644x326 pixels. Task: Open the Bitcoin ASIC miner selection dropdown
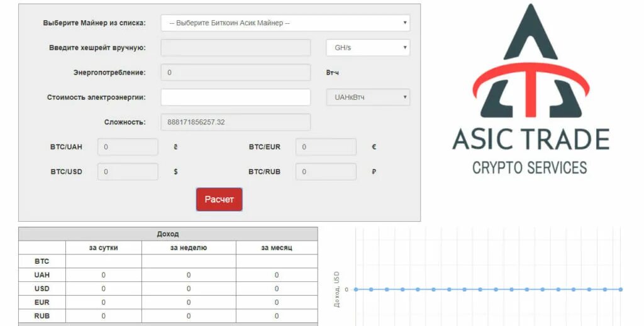[x=285, y=23]
